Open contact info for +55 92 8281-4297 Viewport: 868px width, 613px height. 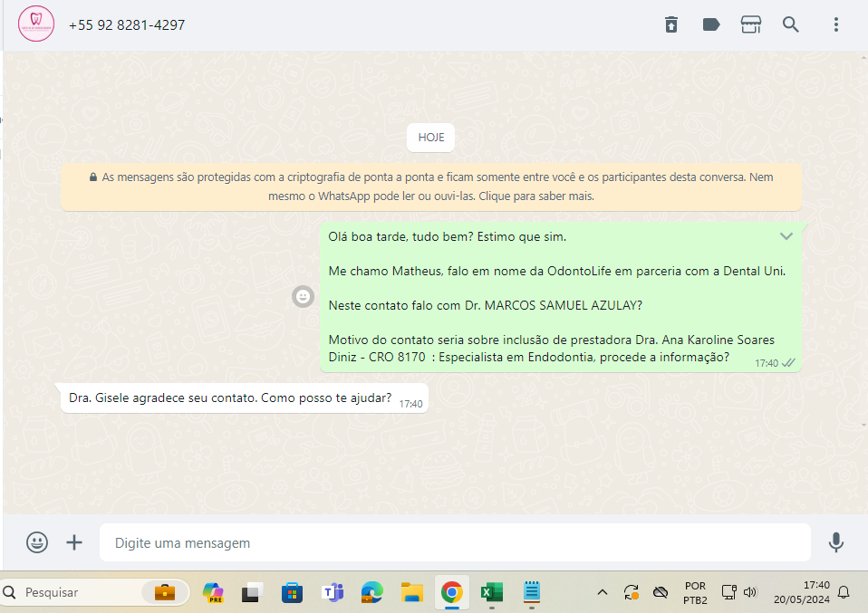coord(127,24)
